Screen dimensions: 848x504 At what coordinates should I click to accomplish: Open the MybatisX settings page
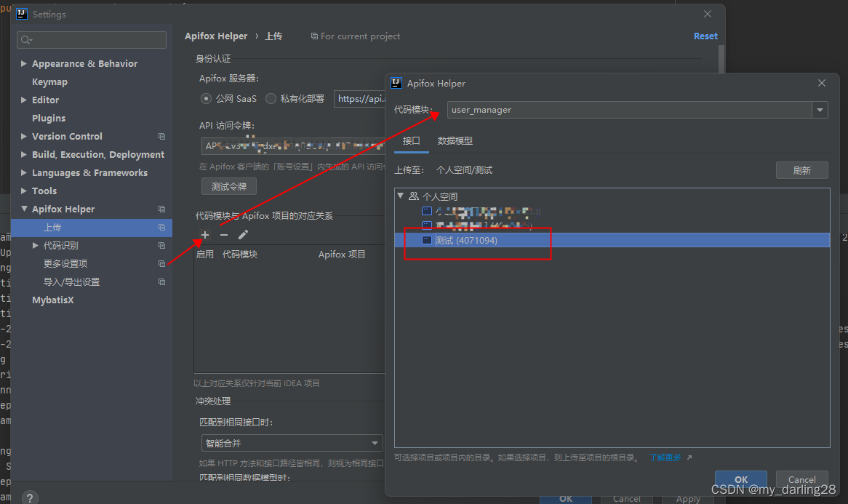tap(53, 300)
